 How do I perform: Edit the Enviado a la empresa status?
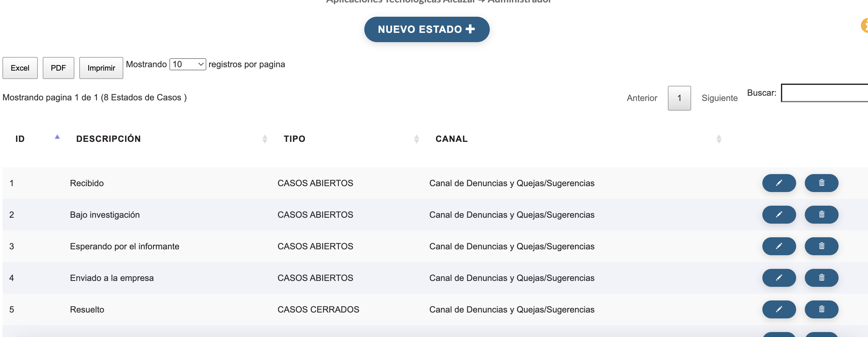click(x=779, y=278)
